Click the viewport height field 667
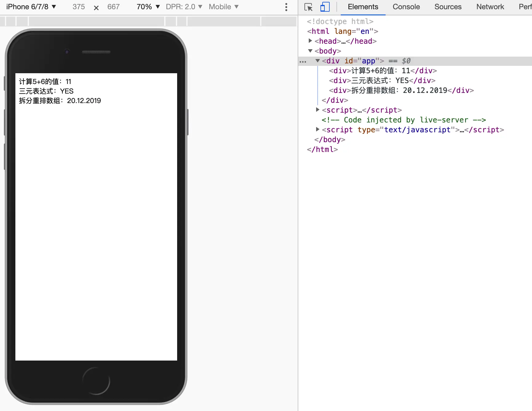The image size is (532, 411). [x=113, y=7]
